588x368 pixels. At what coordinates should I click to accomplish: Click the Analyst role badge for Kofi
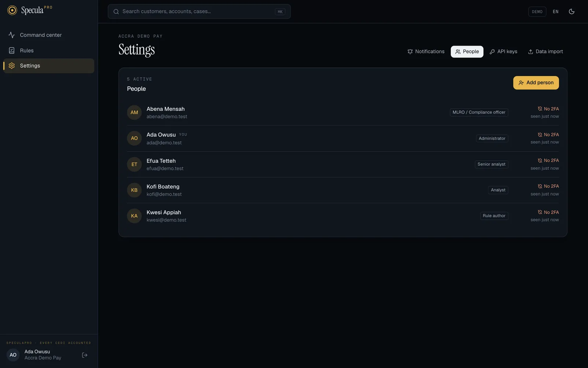498,190
